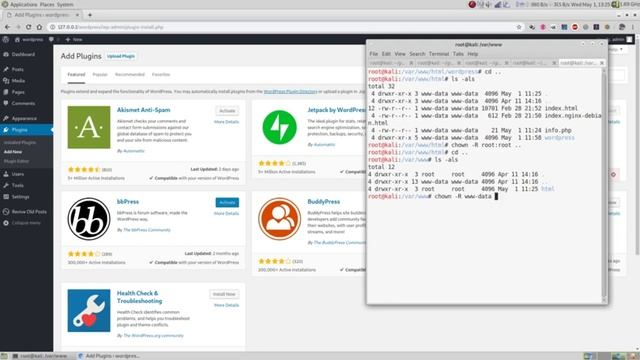The width and height of the screenshot is (640, 360).
Task: Open the browser three-dot menu
Action: tap(633, 27)
